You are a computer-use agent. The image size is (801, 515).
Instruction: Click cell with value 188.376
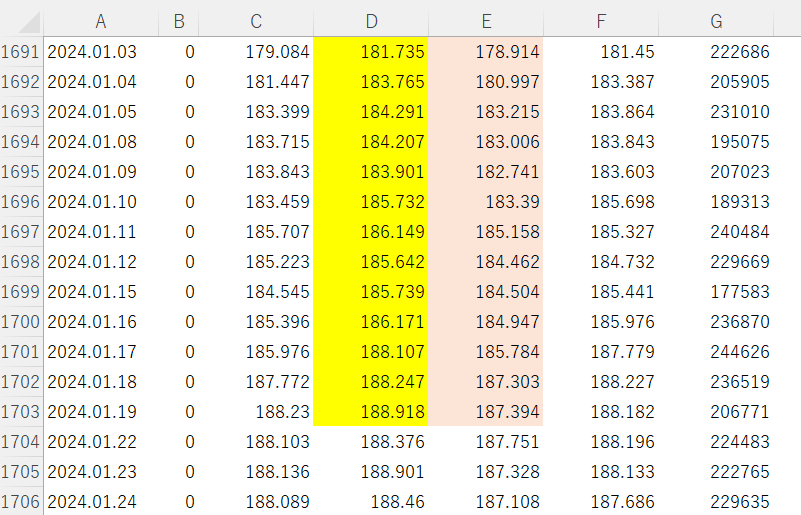(371, 441)
